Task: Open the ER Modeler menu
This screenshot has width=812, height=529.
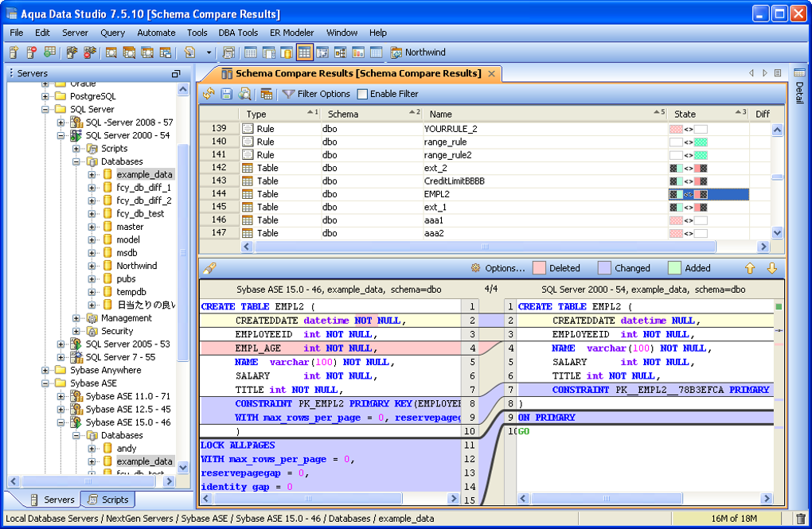Action: click(x=291, y=33)
